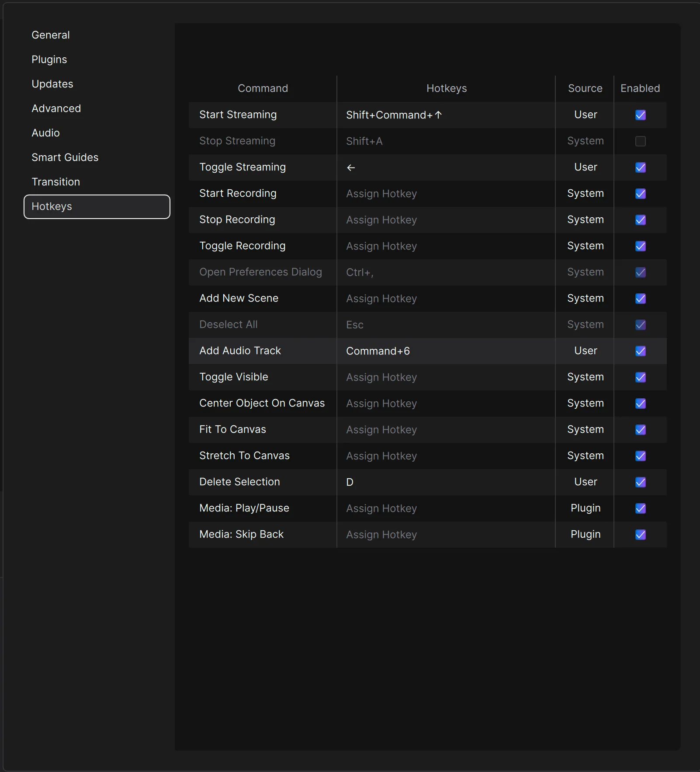Edit the Shift+Command+↑ hotkey for Start Streaming
Viewport: 700px width, 772px height.
(394, 115)
